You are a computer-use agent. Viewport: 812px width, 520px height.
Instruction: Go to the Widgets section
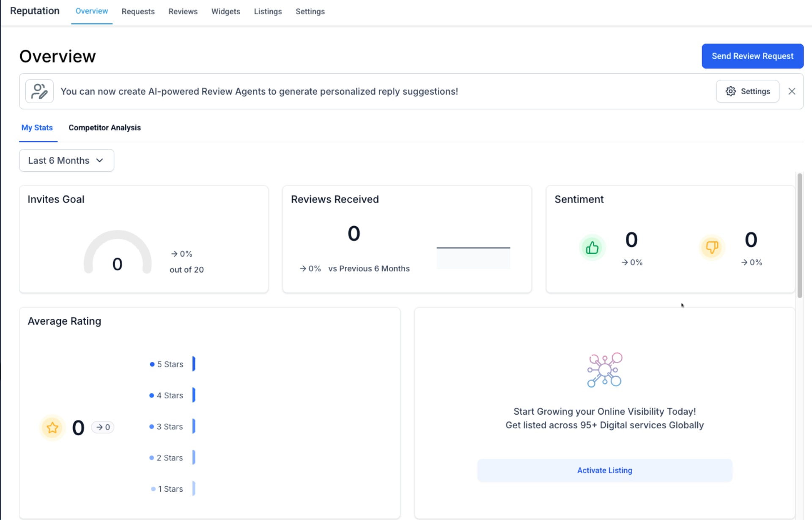coord(225,11)
